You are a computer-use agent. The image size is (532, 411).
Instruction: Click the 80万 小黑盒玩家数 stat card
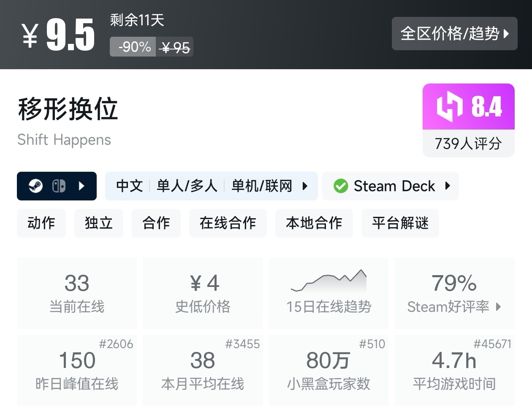[329, 370]
